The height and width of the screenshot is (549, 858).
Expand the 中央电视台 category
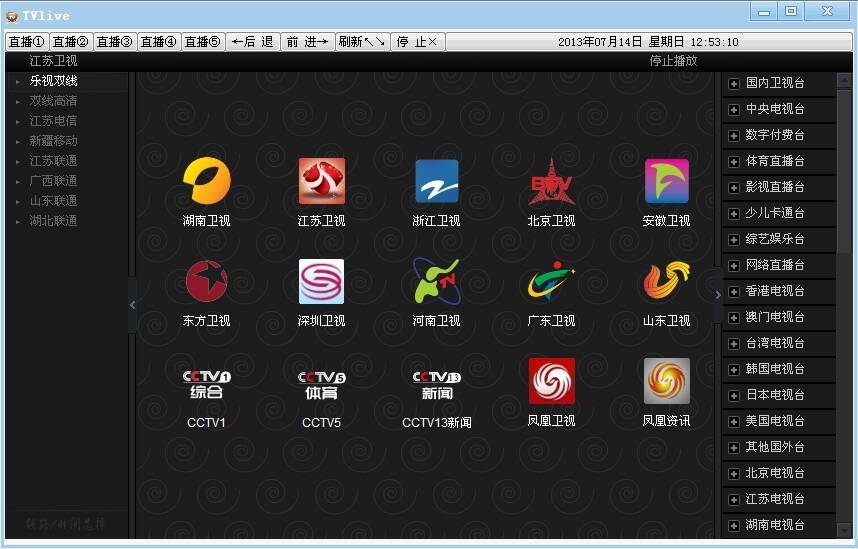tap(734, 110)
